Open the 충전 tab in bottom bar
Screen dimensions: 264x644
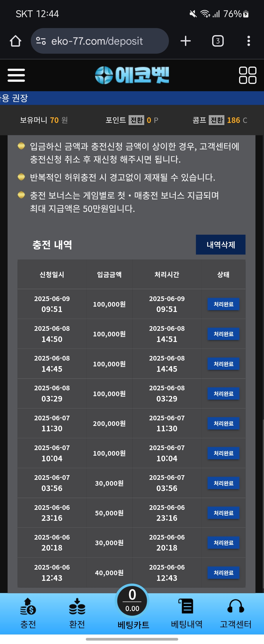[x=28, y=614]
